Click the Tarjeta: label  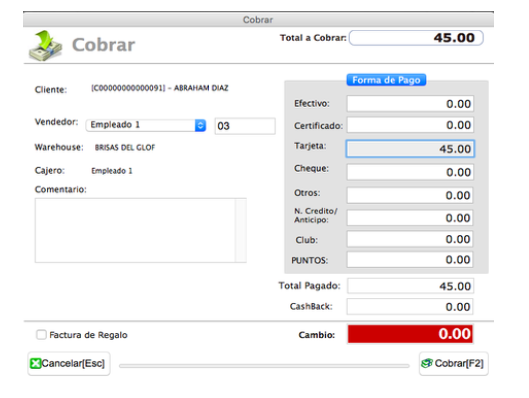point(310,146)
